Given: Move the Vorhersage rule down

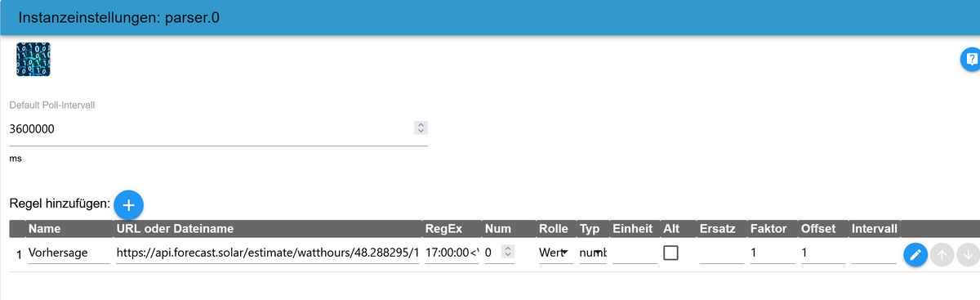Looking at the screenshot, I should point(968,256).
